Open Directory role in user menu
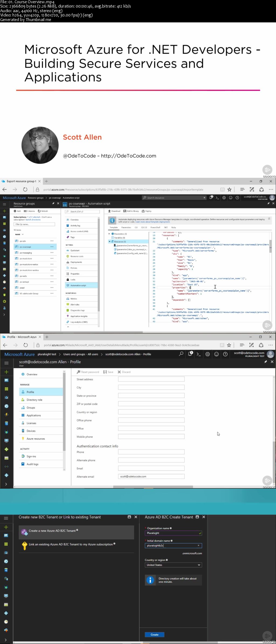 [x=41, y=400]
